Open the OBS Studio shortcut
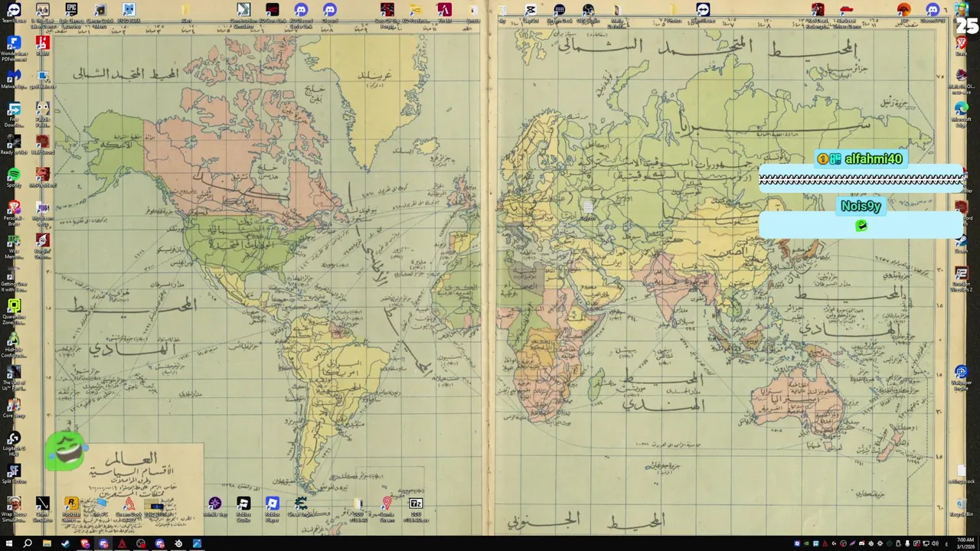 [588, 12]
